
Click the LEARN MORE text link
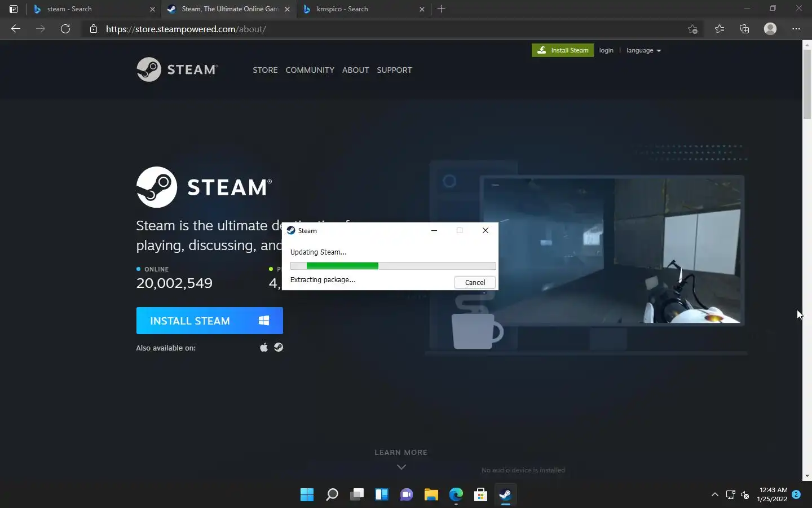click(x=401, y=452)
